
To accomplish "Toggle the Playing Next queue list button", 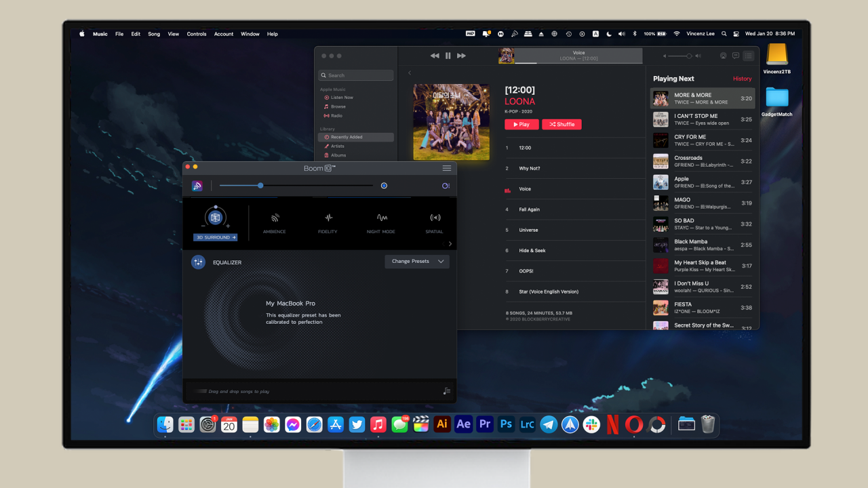I will pos(749,56).
